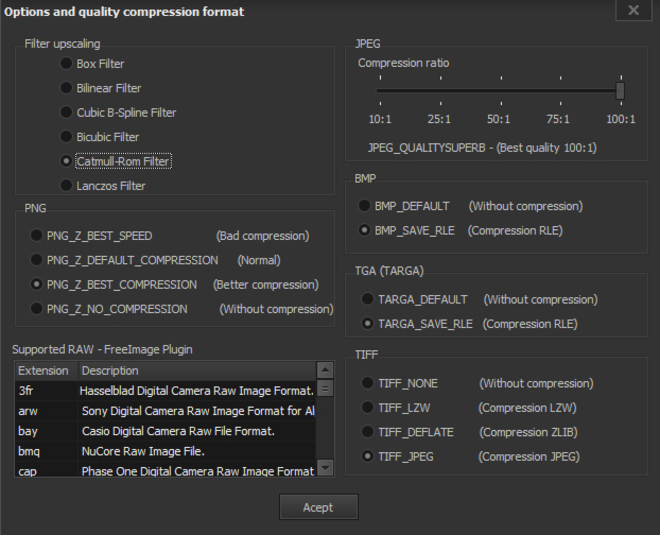Pick TIFF_DEFLATE ZLIB compression
660x535 pixels.
[x=367, y=432]
